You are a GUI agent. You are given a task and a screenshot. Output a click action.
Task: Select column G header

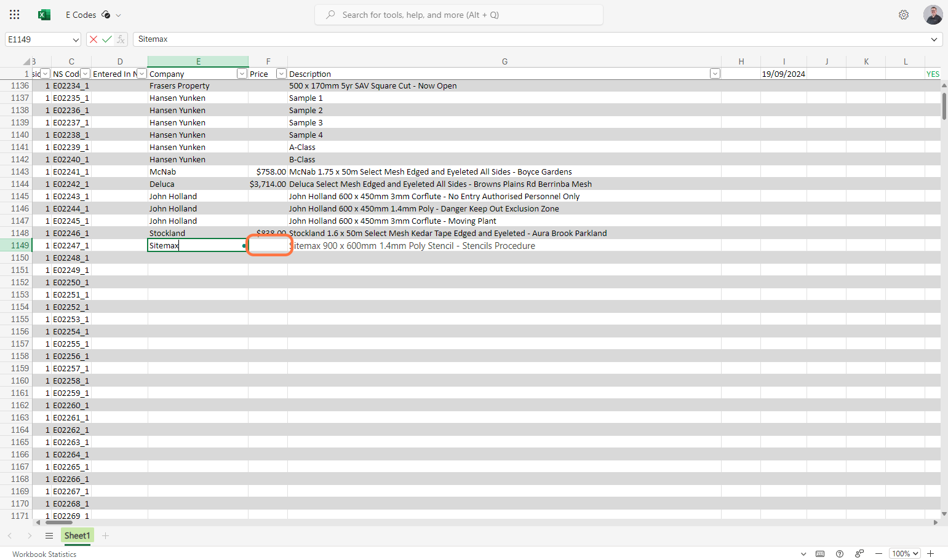[504, 61]
